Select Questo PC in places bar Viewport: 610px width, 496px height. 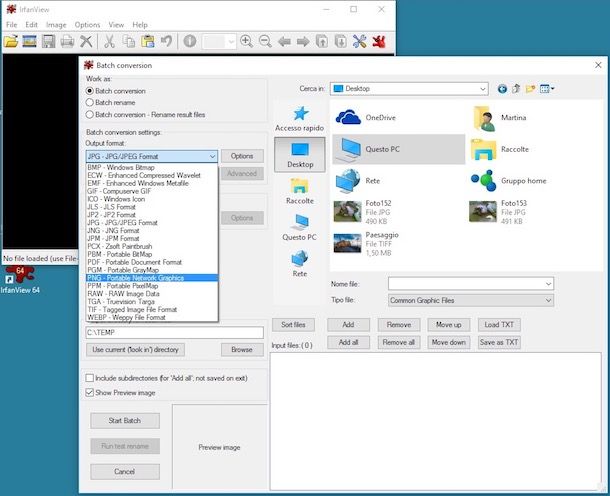pyautogui.click(x=300, y=227)
